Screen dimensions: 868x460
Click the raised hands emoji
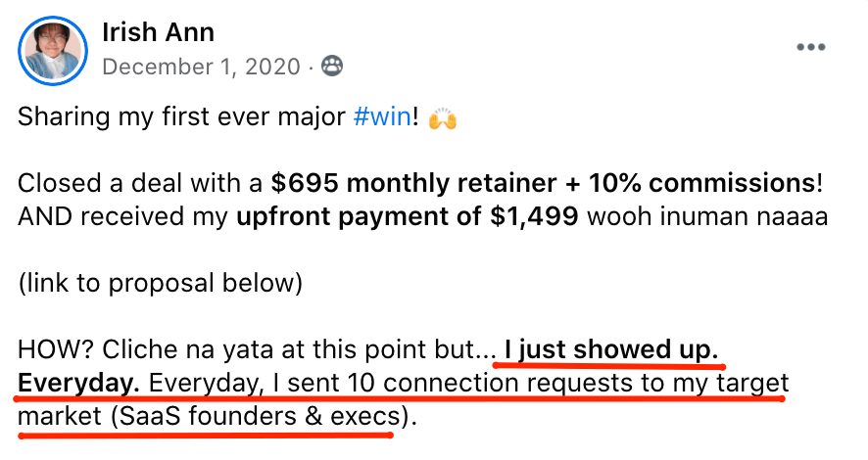444,119
